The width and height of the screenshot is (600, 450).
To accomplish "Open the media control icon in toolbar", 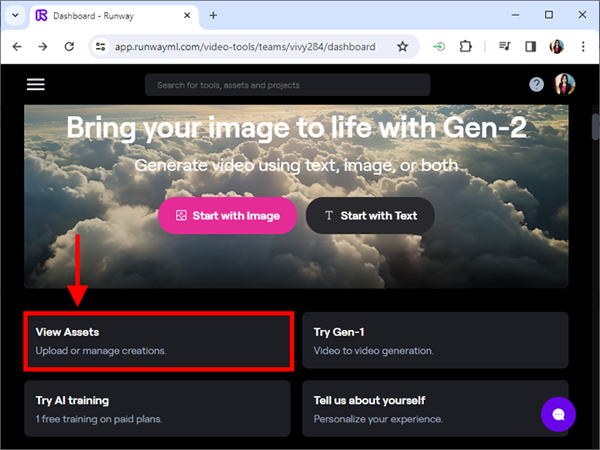I will pos(505,47).
